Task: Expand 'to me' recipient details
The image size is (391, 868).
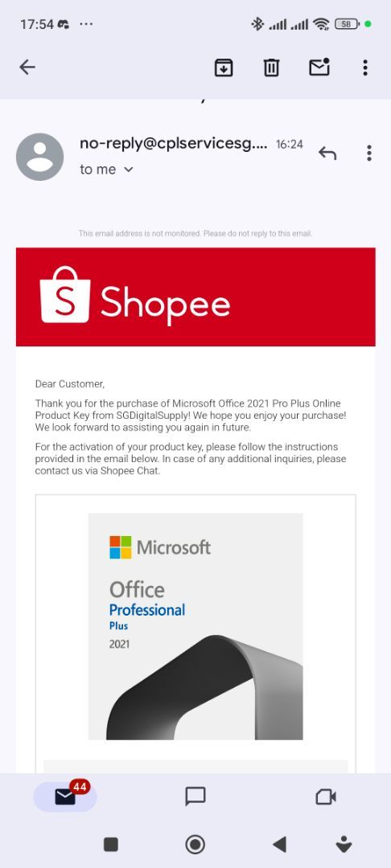Action: (x=107, y=170)
